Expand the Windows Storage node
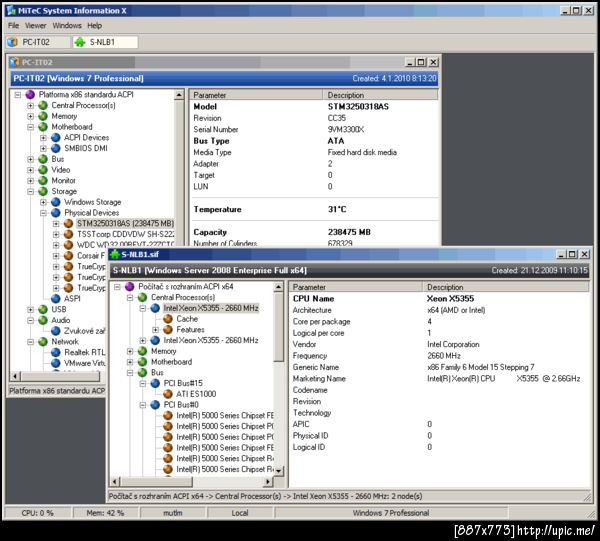The width and height of the screenshot is (600, 541). [x=43, y=202]
